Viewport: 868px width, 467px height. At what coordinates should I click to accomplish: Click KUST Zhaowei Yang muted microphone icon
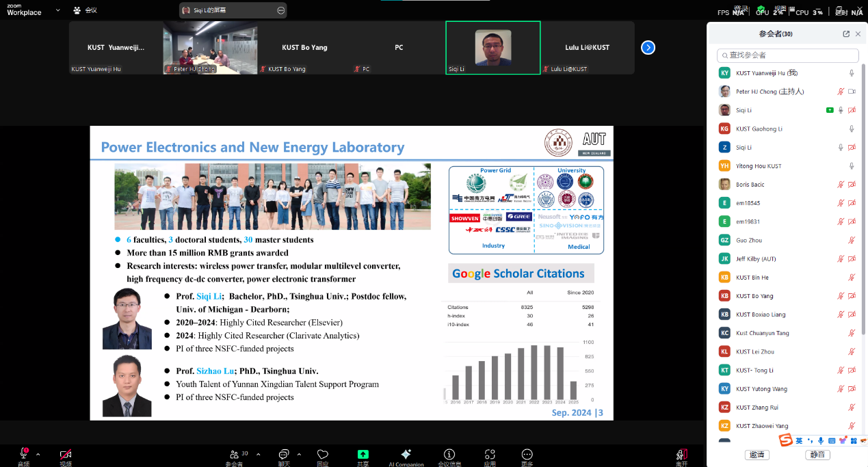click(x=852, y=426)
